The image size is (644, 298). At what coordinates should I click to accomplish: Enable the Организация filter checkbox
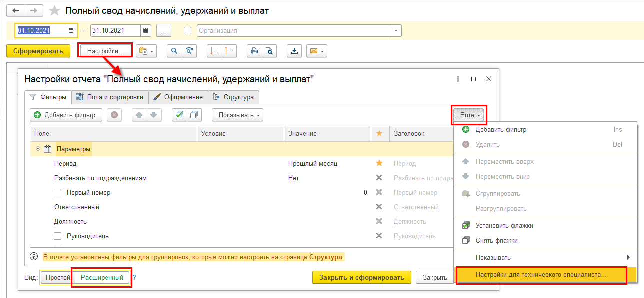click(x=188, y=31)
